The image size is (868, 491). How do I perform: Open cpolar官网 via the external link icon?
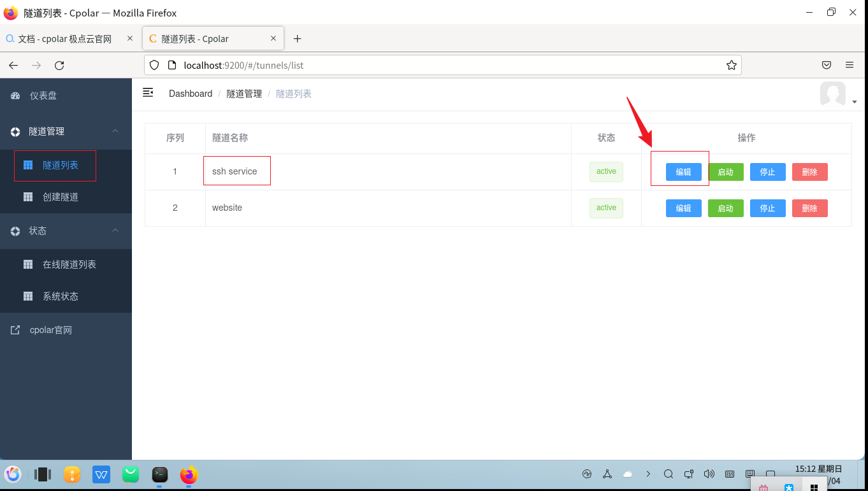click(15, 329)
